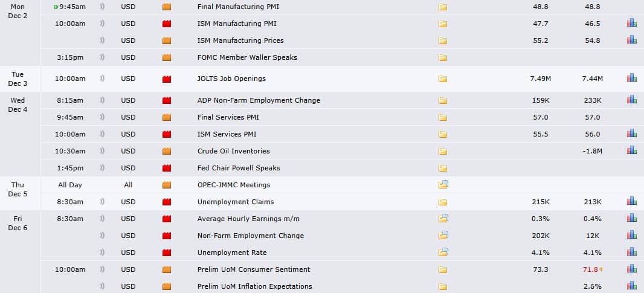Open the chart icon for ISM Manufacturing Prices
Image resolution: width=644 pixels, height=293 pixels.
[x=632, y=40]
